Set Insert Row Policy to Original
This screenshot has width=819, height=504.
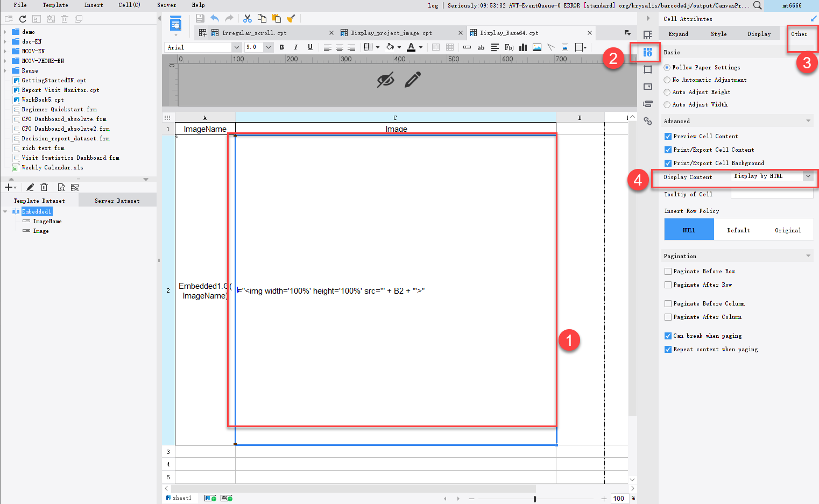pos(788,230)
